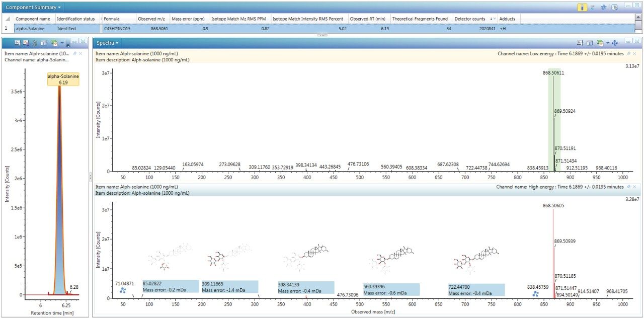Click the table grid icon in chromatogram toolbar
Screen dimensions: 644x318
(44, 43)
